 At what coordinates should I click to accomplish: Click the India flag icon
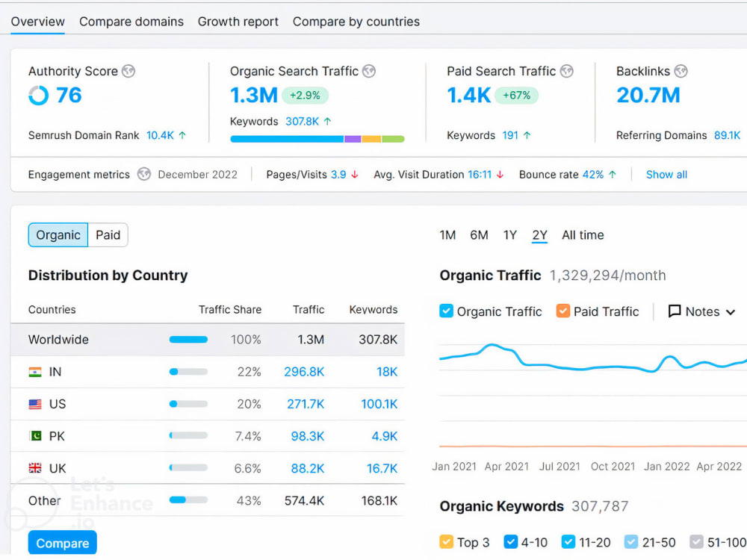click(35, 372)
